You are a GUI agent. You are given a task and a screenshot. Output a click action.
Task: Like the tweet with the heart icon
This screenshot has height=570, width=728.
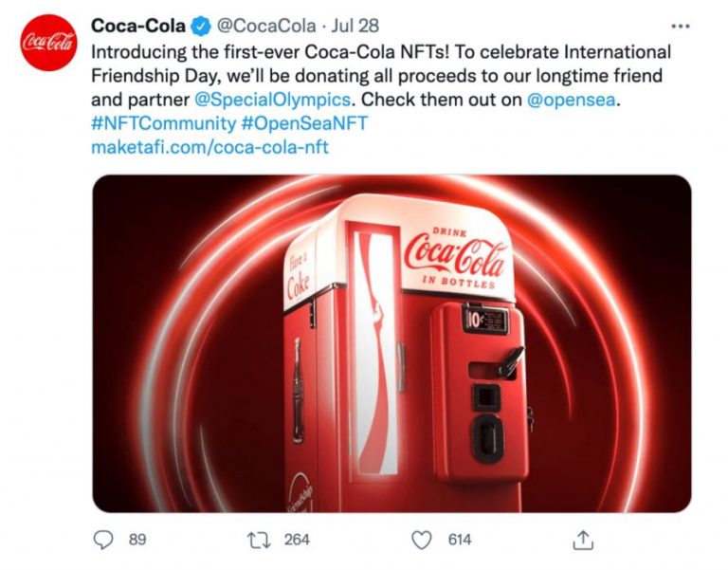[422, 540]
